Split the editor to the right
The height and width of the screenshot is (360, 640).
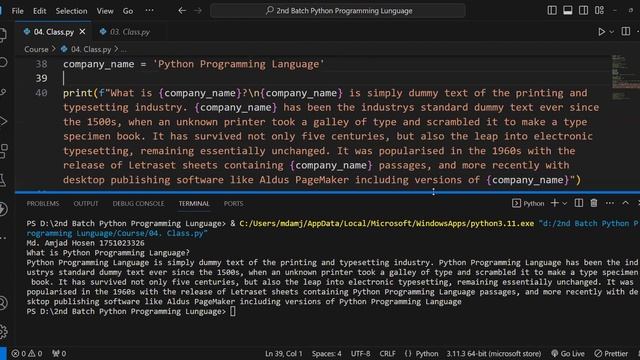[626, 31]
